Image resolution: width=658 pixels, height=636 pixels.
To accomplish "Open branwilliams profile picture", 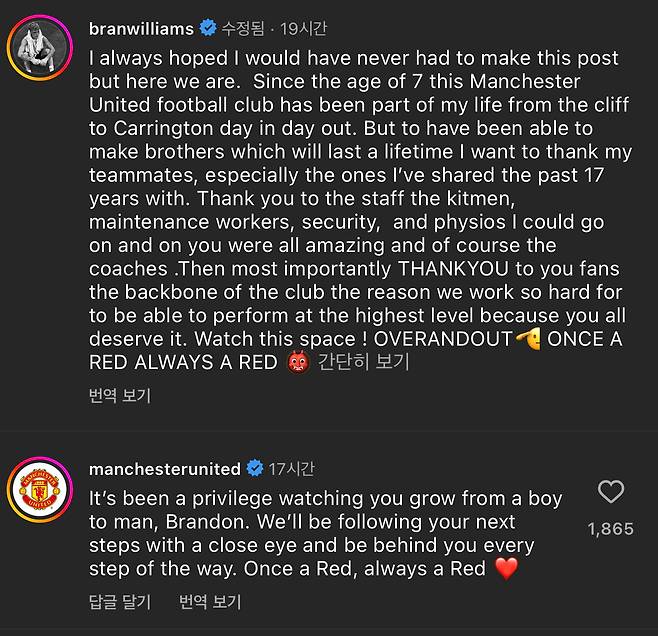I will [41, 47].
